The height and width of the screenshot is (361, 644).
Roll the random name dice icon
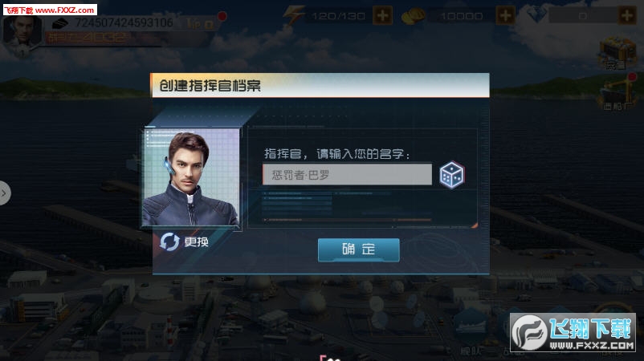click(452, 175)
